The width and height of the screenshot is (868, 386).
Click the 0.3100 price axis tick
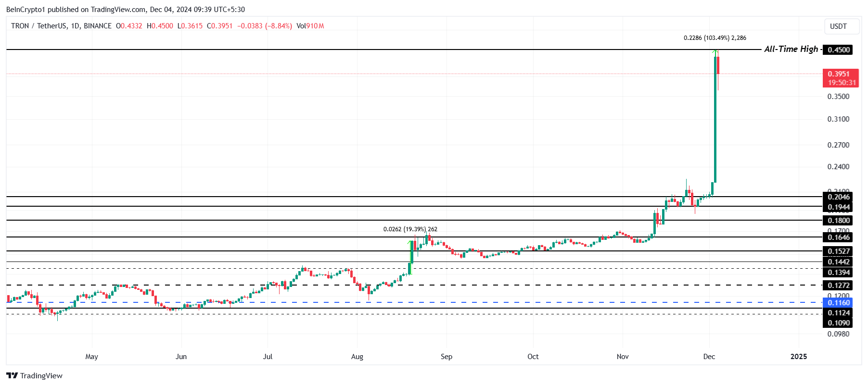(839, 119)
